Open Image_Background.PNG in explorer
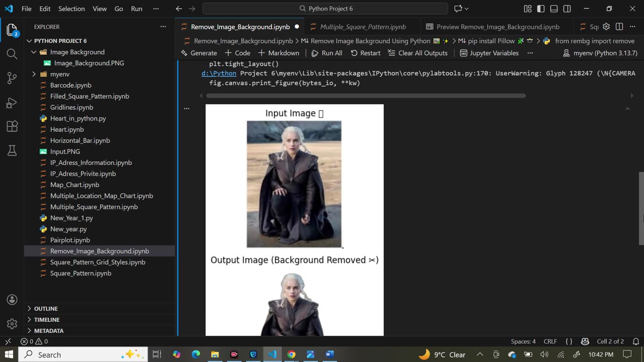Image resolution: width=644 pixels, height=362 pixels. pyautogui.click(x=100, y=63)
